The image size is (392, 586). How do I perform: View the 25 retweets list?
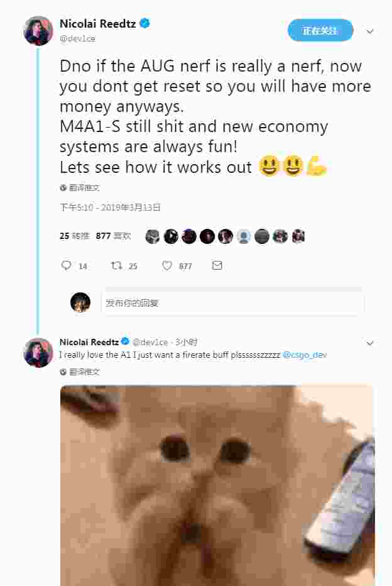[75, 236]
